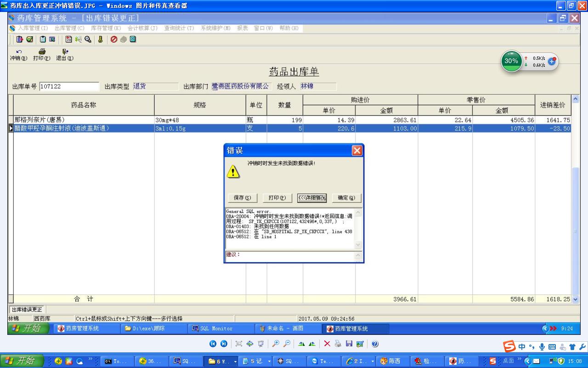Screen dimensions: 588x368
Task: Click the 冲销 (reverse) toolbar icon
Action: click(19, 55)
